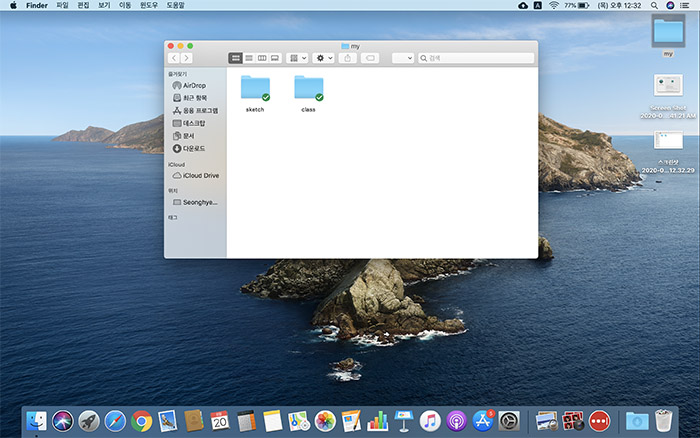Click the clock showing 오후 12:32
700x438 pixels.
pyautogui.click(x=619, y=5)
